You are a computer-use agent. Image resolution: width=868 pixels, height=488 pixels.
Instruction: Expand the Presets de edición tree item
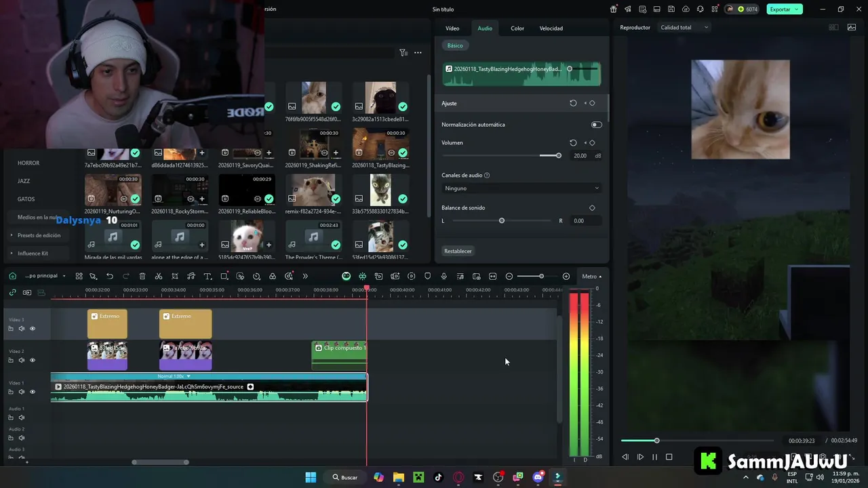point(39,235)
